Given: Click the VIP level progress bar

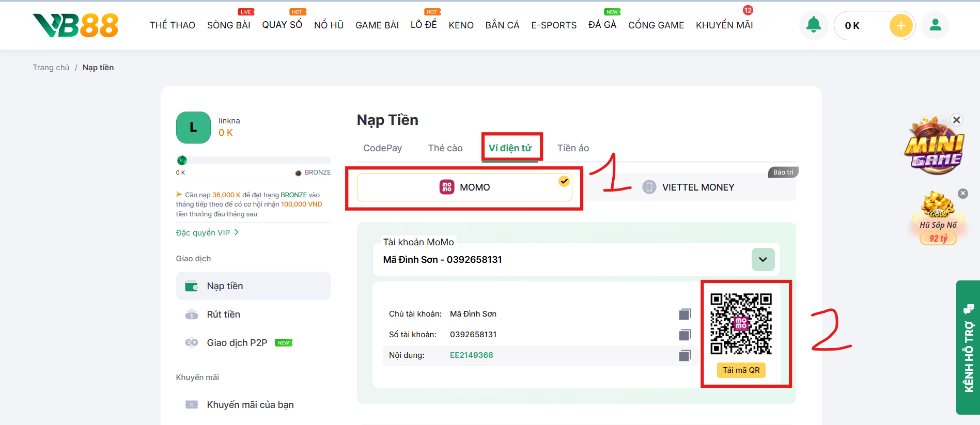Looking at the screenshot, I should pos(253,161).
